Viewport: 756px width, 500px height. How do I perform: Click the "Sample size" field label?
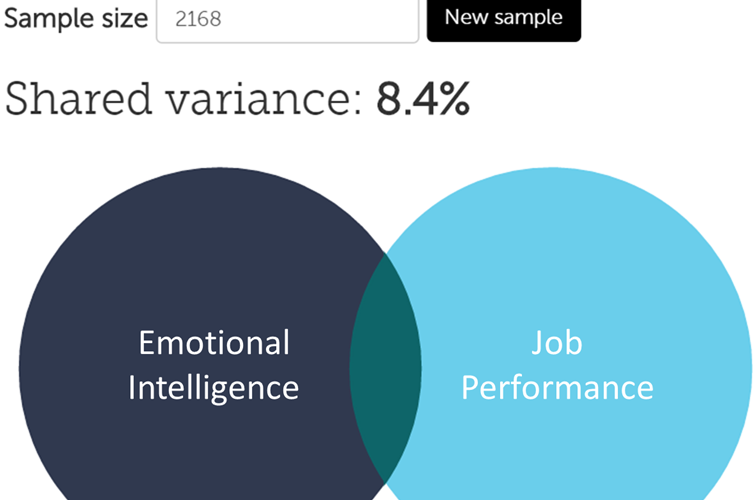76,18
